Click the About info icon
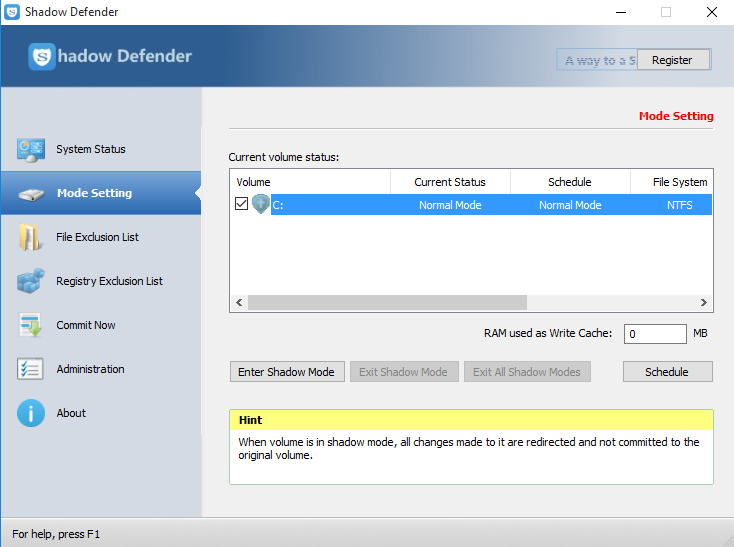This screenshot has width=734, height=547. (31, 413)
